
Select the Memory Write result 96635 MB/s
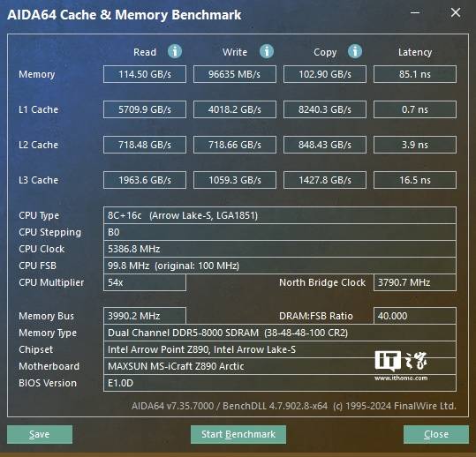click(235, 74)
